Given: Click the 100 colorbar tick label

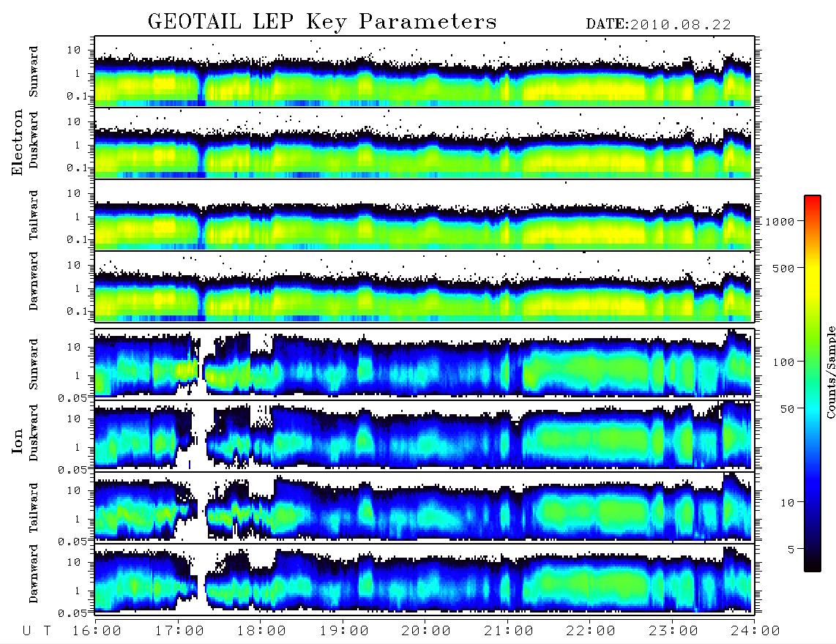Looking at the screenshot, I should point(783,362).
